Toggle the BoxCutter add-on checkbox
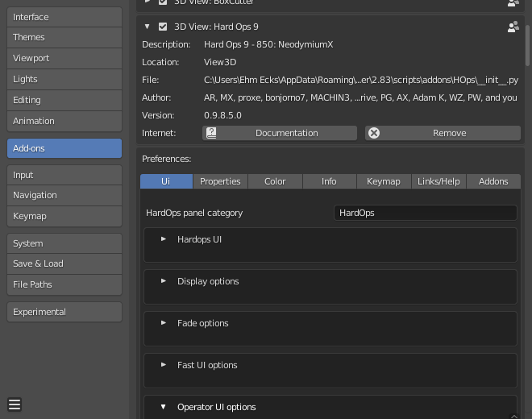Image resolution: width=532 pixels, height=419 pixels. point(163,2)
